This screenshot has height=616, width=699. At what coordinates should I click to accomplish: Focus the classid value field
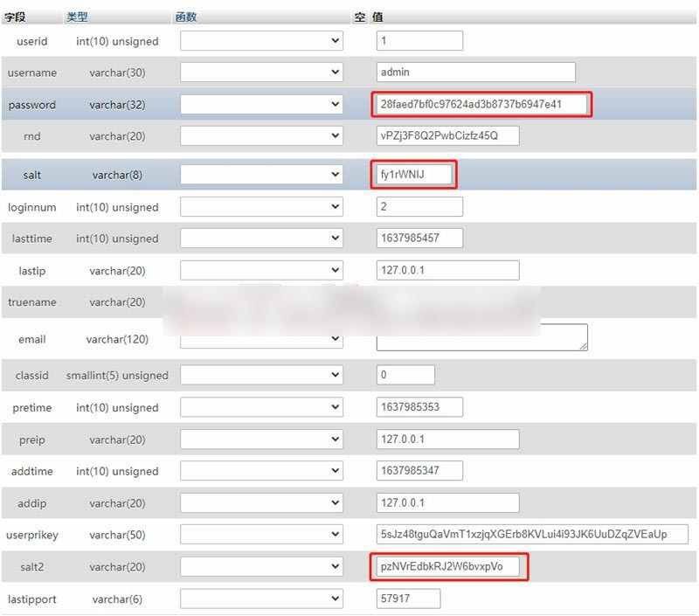pyautogui.click(x=405, y=376)
